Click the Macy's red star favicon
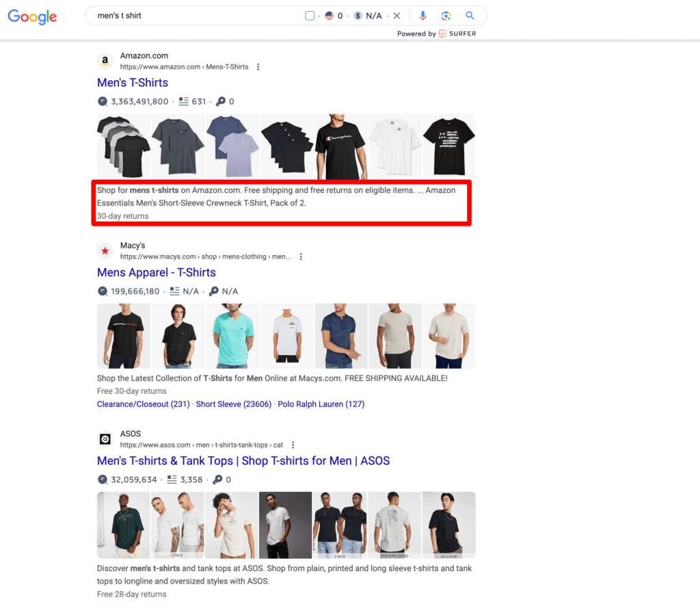Image resolution: width=700 pixels, height=615 pixels. (105, 250)
